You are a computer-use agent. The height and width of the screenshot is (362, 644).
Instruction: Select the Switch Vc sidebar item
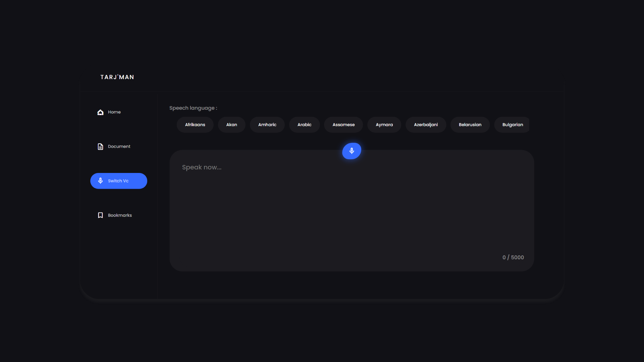[x=119, y=181]
